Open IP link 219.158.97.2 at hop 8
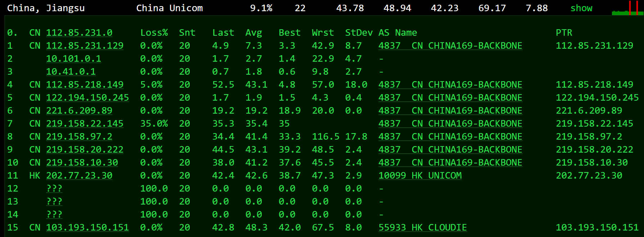This screenshot has width=644, height=237. click(x=79, y=137)
